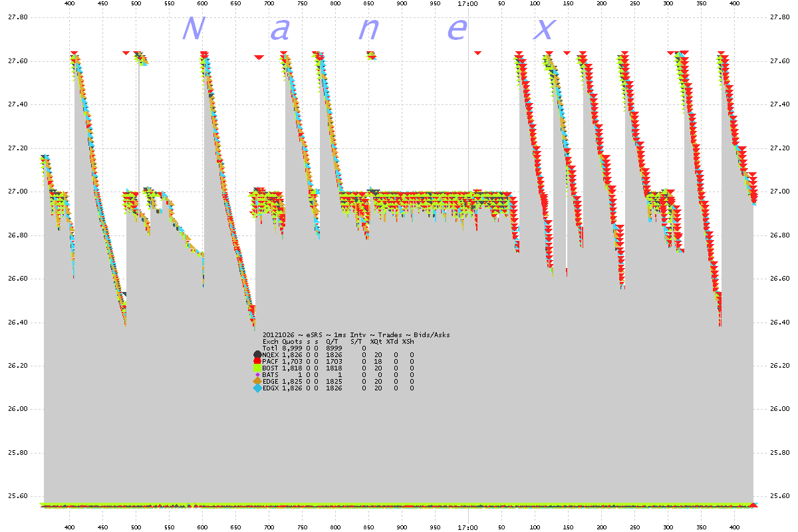
Task: Click the 25.60 price label on the right axis
Action: (x=780, y=496)
